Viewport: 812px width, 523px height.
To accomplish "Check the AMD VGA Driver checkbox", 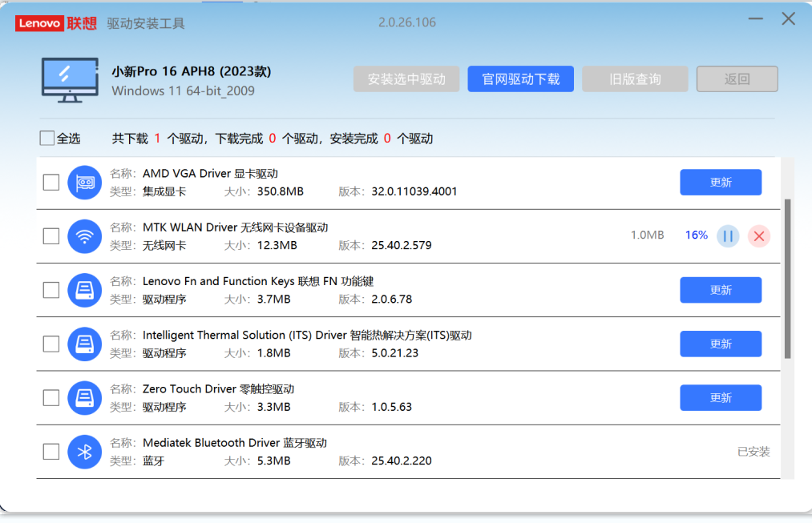I will click(50, 182).
